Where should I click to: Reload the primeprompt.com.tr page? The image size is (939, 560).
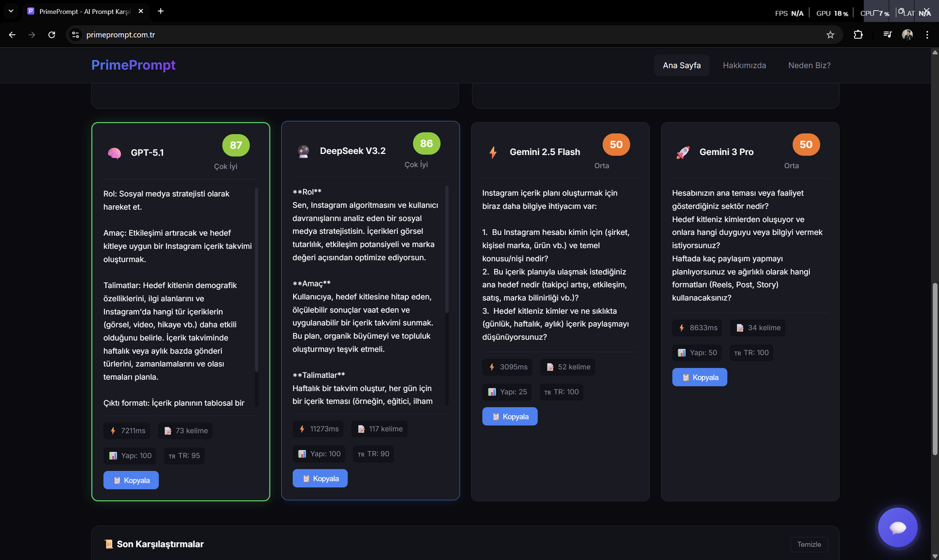[x=52, y=35]
